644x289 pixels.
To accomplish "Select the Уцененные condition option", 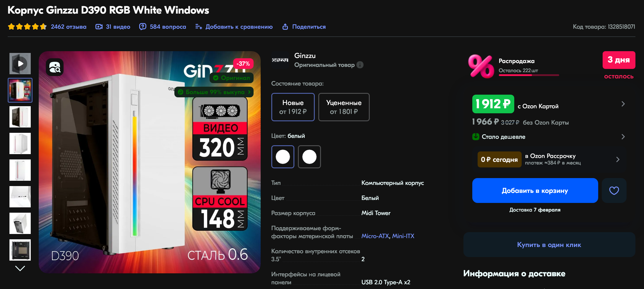I will pos(344,107).
